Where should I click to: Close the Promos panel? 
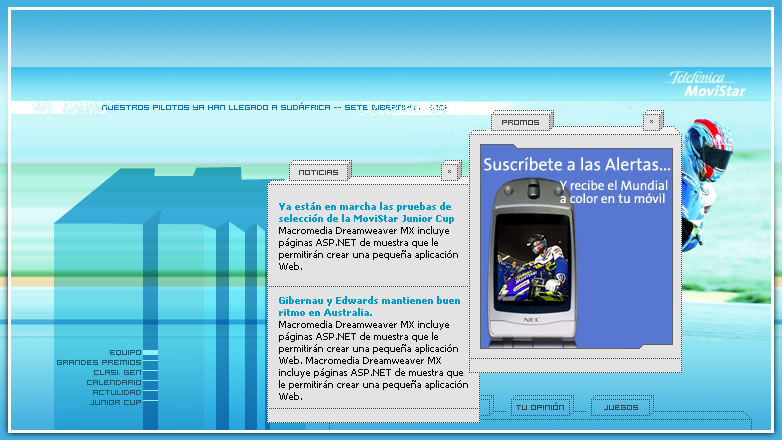click(x=651, y=121)
